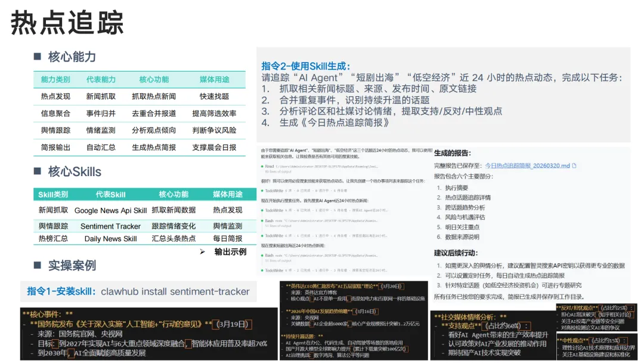
Task: Open the 核心事件 dark output screenshot
Action: (x=148, y=334)
